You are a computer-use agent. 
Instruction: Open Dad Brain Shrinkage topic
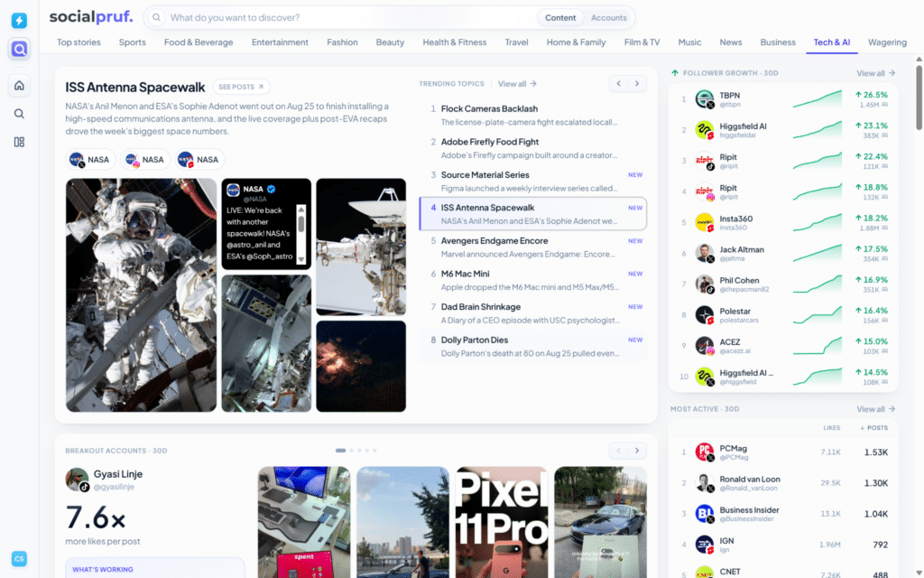tap(532, 313)
